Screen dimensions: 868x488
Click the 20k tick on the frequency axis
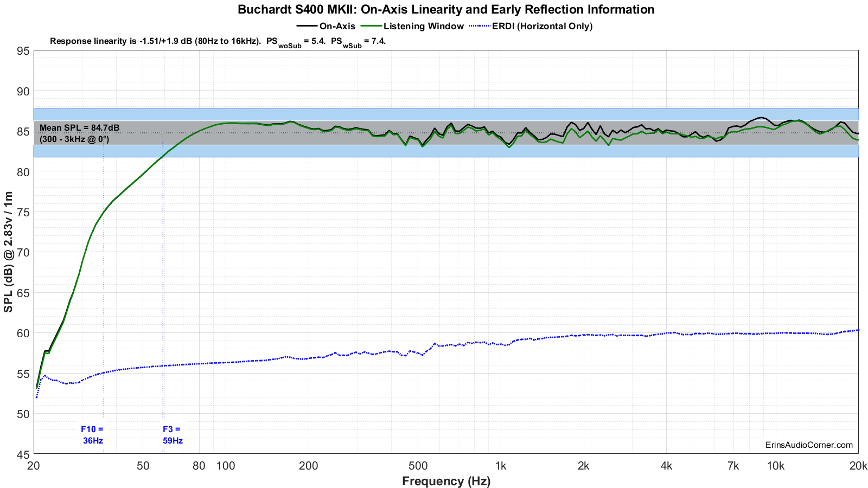(858, 466)
